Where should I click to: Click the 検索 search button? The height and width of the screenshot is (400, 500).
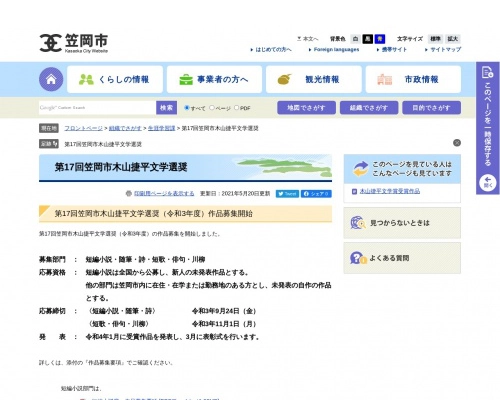(x=166, y=108)
